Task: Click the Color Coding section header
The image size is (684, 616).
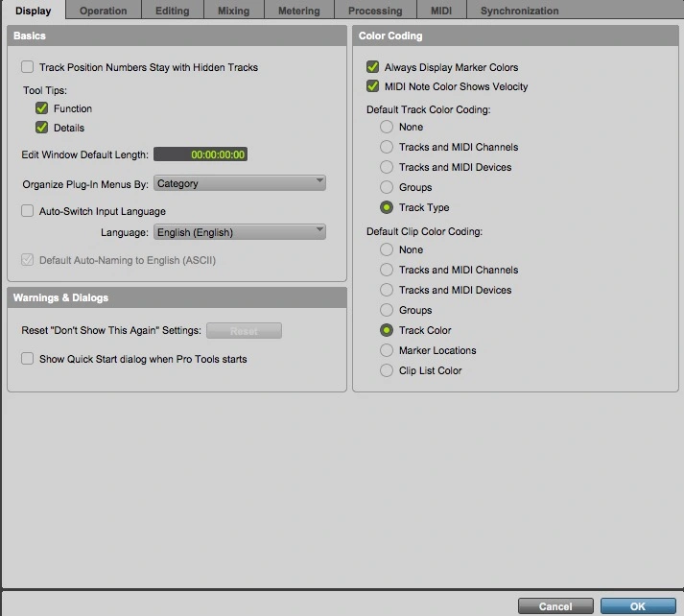Action: point(515,36)
